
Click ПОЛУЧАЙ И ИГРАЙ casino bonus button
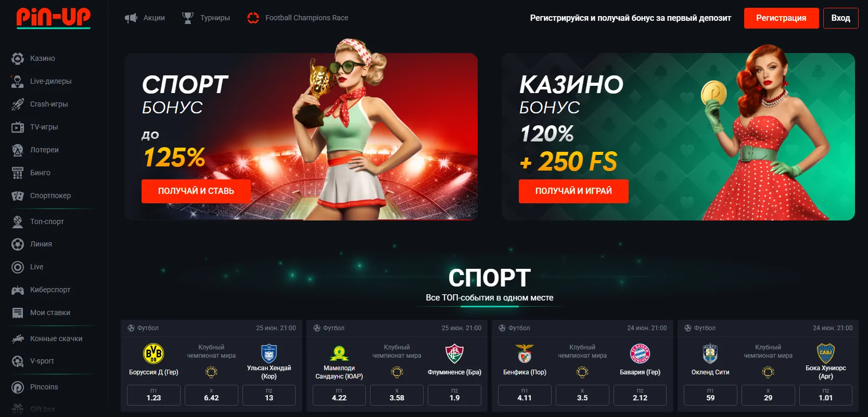(x=573, y=191)
